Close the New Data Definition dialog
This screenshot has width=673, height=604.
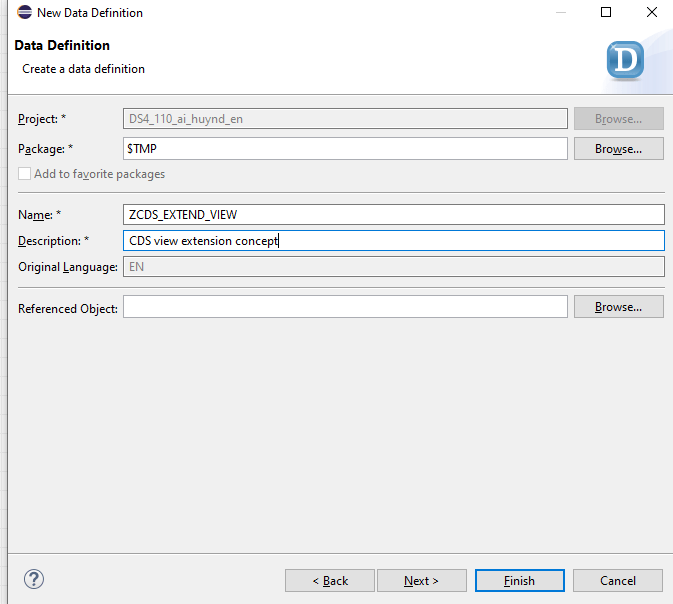point(651,13)
